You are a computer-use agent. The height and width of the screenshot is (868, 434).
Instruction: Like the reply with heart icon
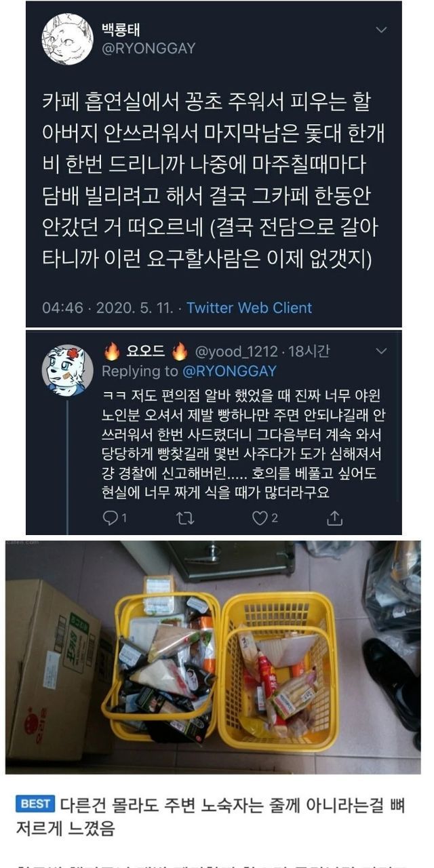(259, 518)
